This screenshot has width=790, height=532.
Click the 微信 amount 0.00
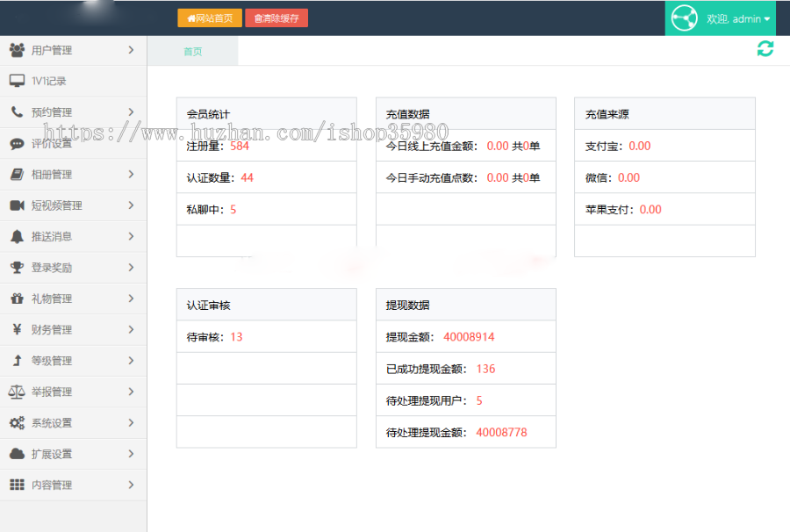click(x=628, y=178)
